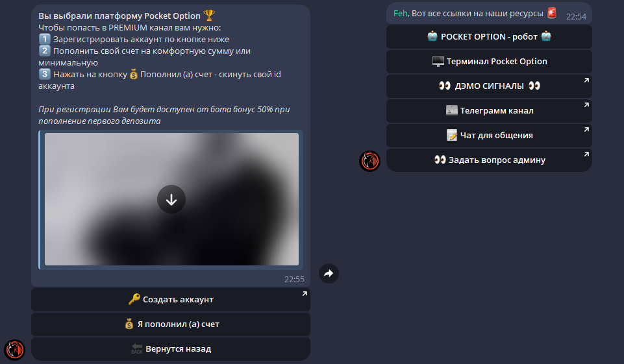Image resolution: width=624 pixels, height=364 pixels.
Task: Click external link arrow on ДЭМО СИГНАЛЫ
Action: [x=586, y=80]
